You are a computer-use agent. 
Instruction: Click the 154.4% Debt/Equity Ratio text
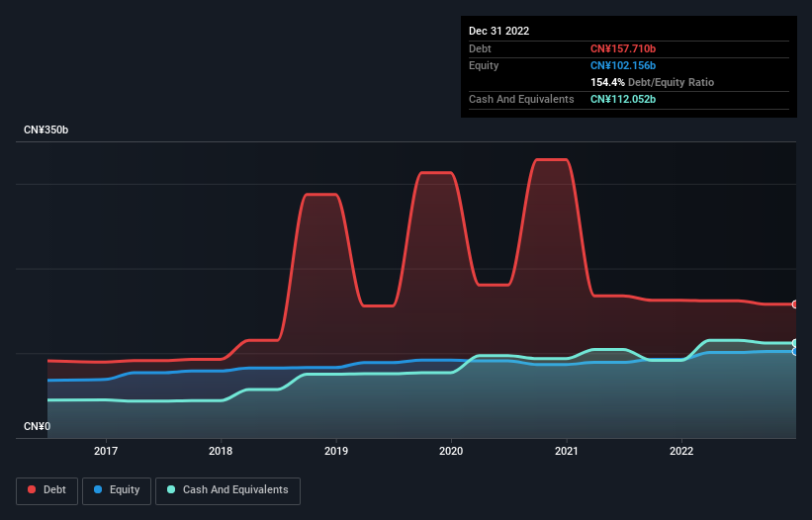(652, 82)
